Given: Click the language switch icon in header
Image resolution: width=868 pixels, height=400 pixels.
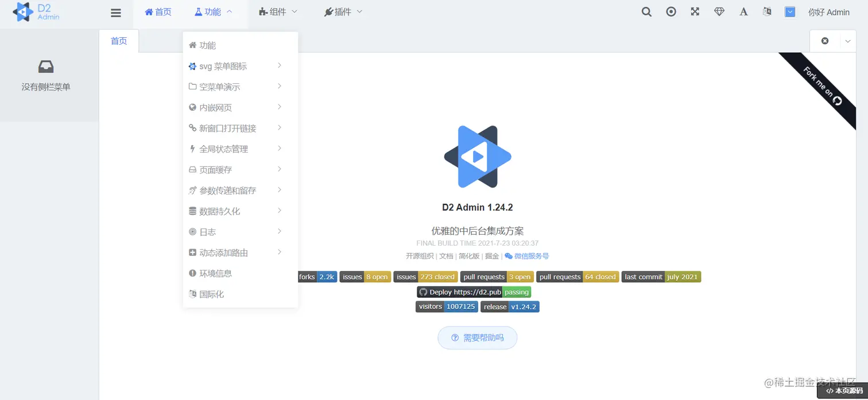Looking at the screenshot, I should point(767,11).
